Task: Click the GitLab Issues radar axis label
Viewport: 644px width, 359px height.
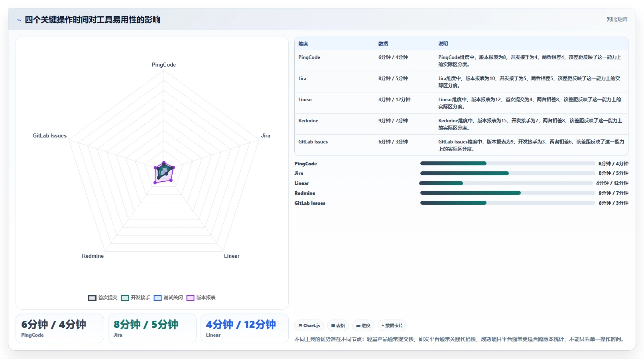Action: coord(49,135)
